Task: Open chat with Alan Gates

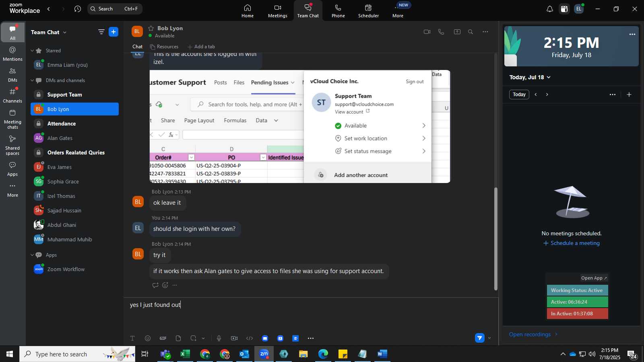Action: (74, 138)
